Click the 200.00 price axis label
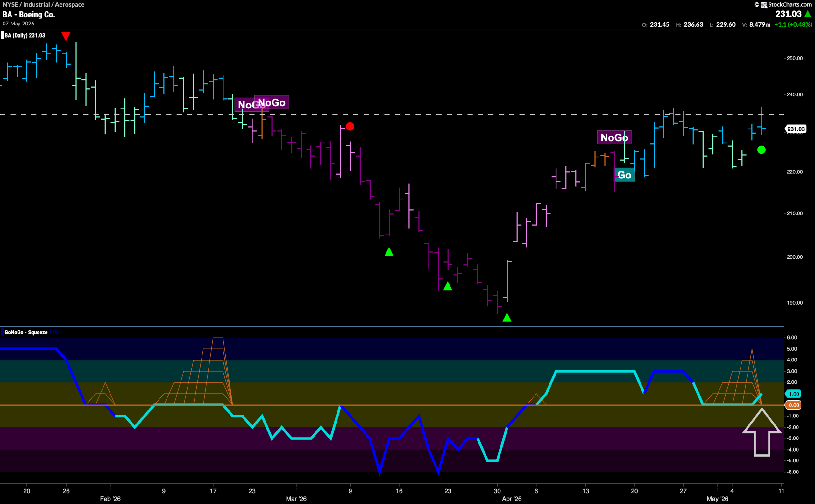This screenshot has height=504, width=815. tap(795, 257)
